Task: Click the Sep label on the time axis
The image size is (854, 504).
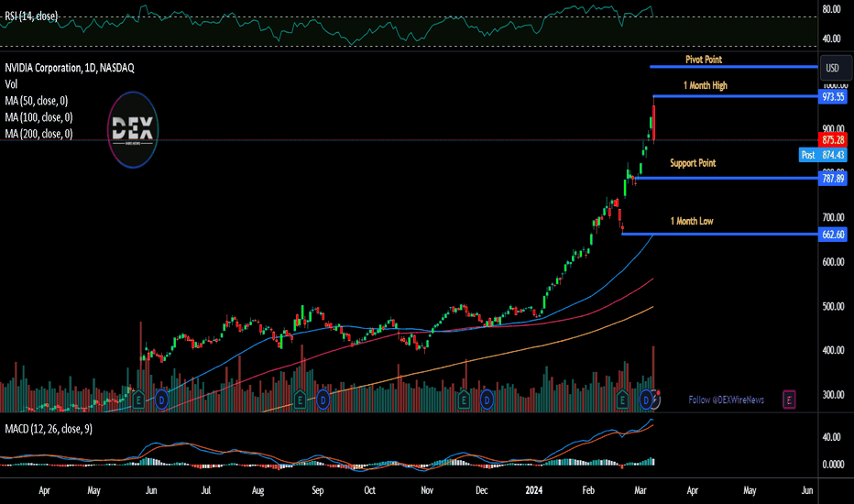Action: pyautogui.click(x=318, y=490)
